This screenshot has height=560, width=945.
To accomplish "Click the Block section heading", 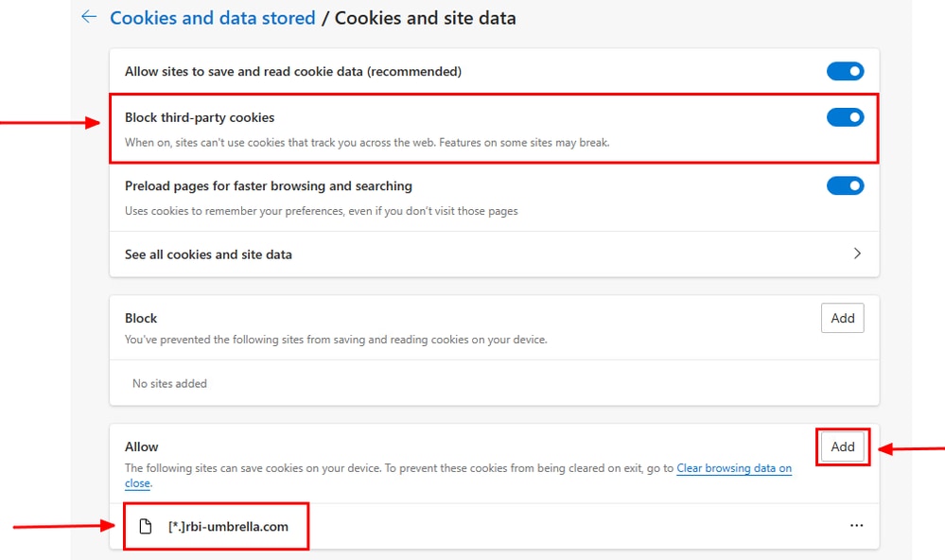I will 141,318.
